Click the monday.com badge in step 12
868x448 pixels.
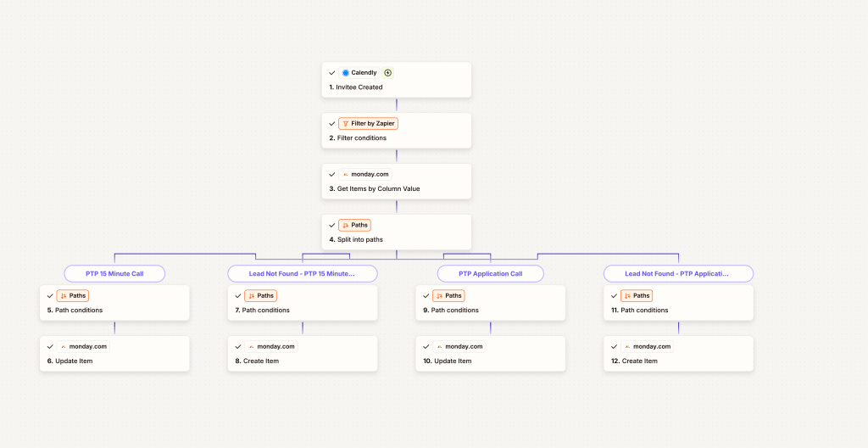[647, 347]
